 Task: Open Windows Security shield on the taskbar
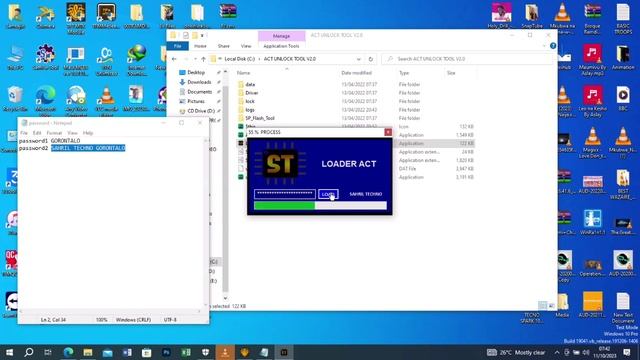[x=205, y=352]
